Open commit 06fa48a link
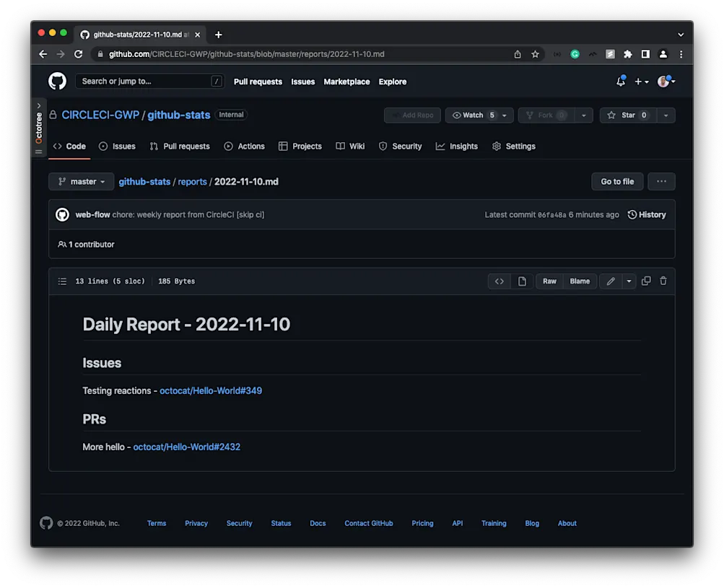Screen dimensions: 724x588 [551, 215]
